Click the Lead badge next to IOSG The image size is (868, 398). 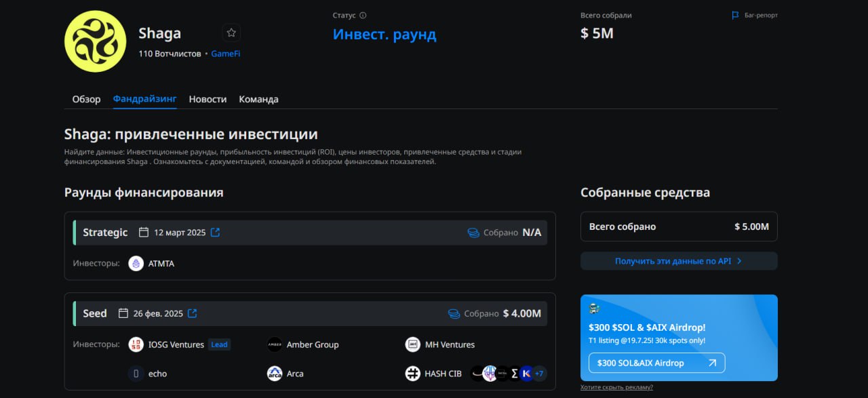click(x=219, y=344)
